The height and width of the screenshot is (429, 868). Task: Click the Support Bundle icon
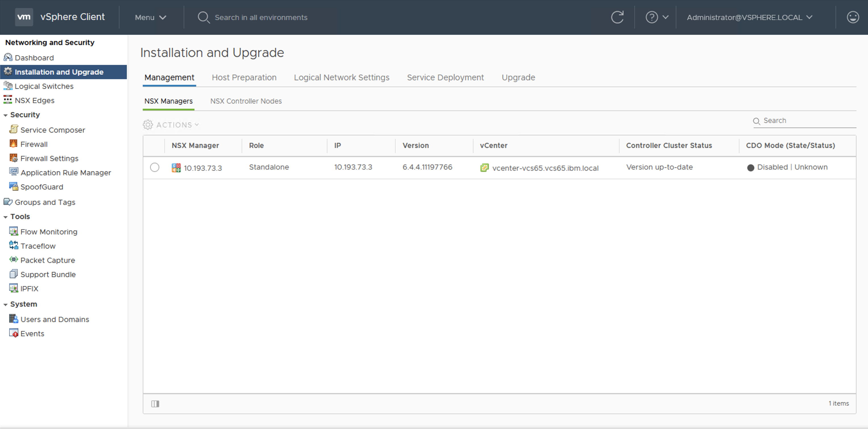[x=13, y=274]
